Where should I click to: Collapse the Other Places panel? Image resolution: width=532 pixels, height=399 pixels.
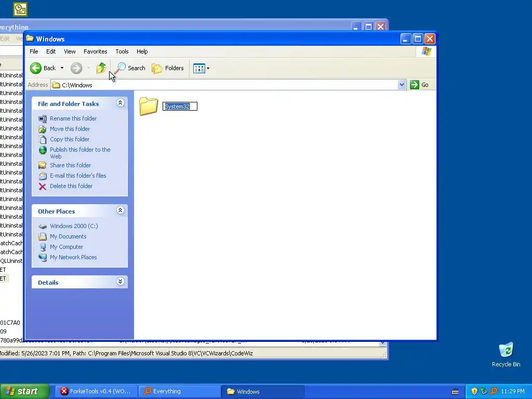(120, 210)
